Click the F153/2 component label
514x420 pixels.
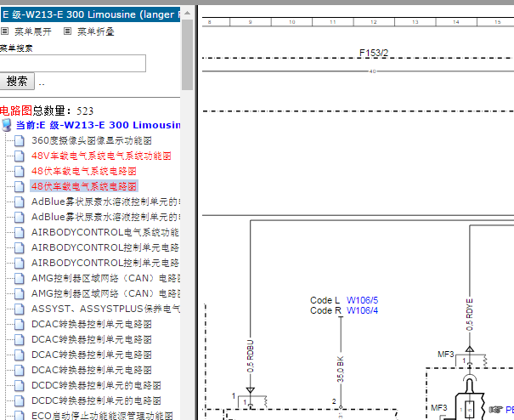point(374,53)
